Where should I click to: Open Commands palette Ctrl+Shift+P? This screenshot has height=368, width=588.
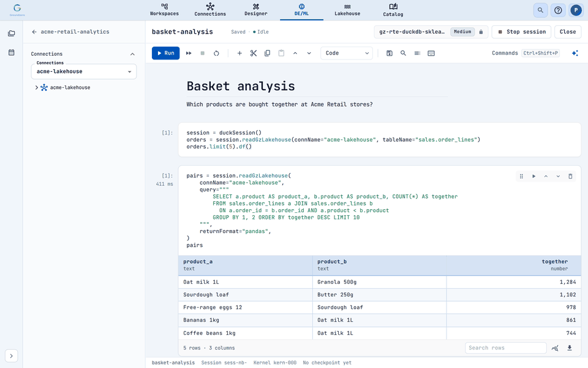point(526,53)
